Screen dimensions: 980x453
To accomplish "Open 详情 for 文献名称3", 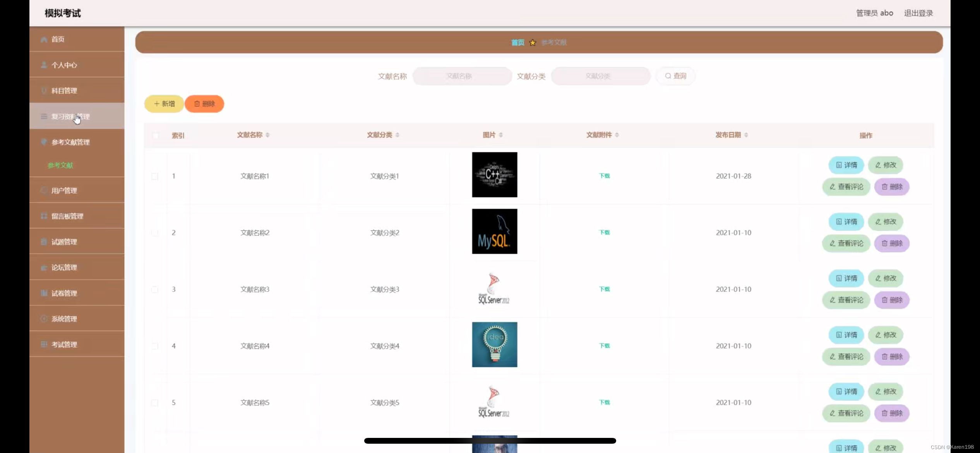I will click(846, 278).
